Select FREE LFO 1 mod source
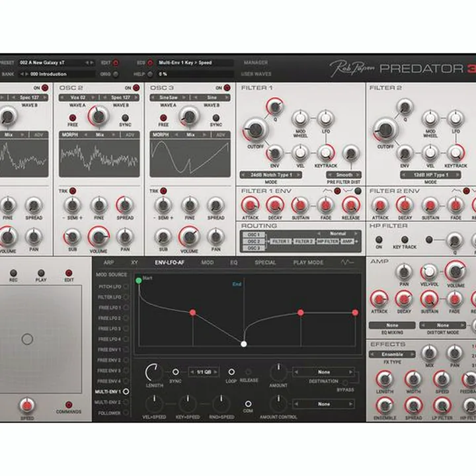This screenshot has height=476, width=476. click(x=126, y=307)
